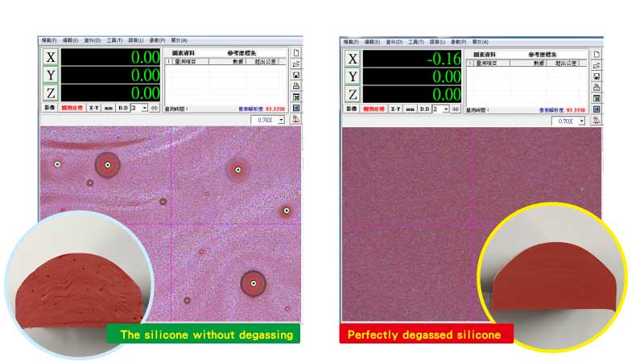Screen dimensions: 644x362
Task: Expand the decimal places dropdown in right window
Action: pyautogui.click(x=445, y=109)
